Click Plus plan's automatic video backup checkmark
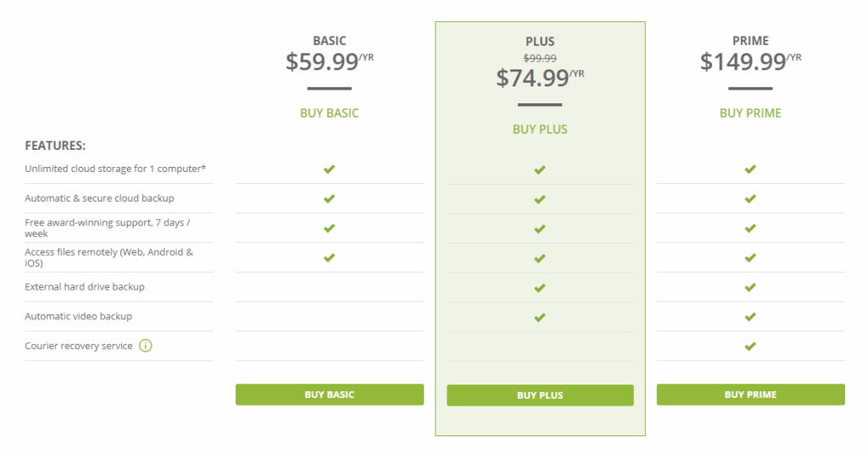The width and height of the screenshot is (868, 454). point(539,318)
